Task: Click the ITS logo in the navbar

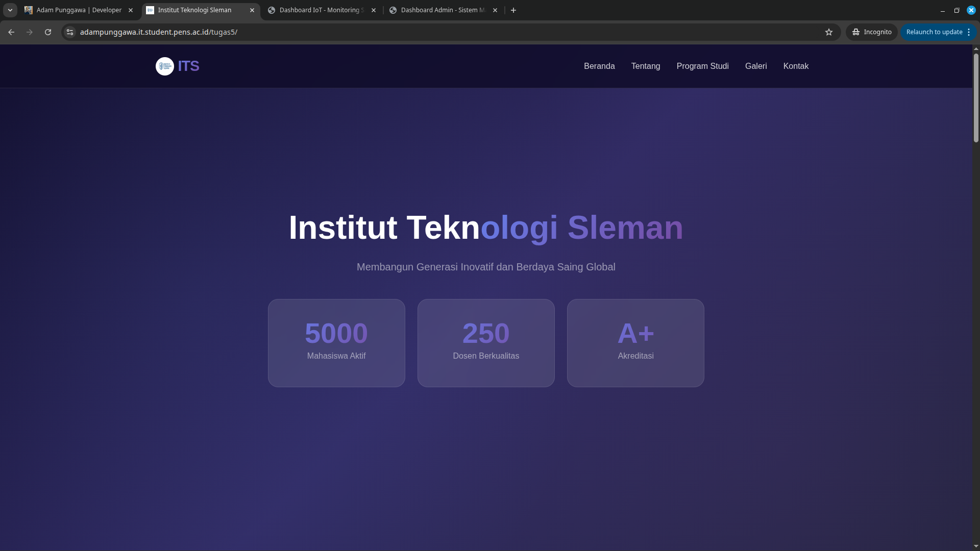Action: pos(176,66)
